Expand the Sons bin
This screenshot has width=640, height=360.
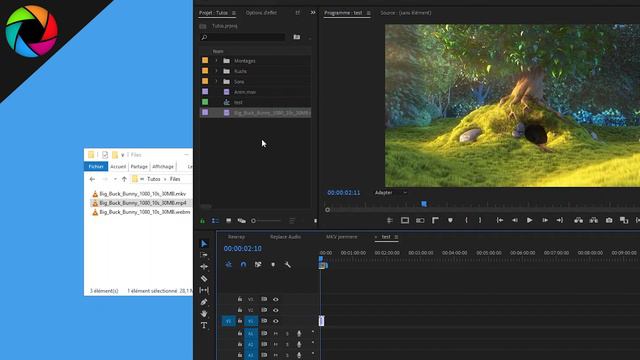pos(216,81)
